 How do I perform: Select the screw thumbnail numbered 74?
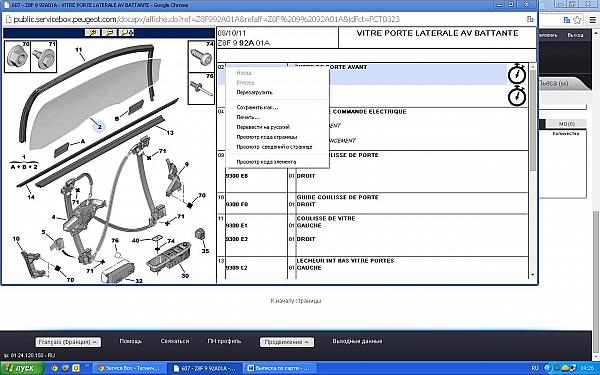201,56
